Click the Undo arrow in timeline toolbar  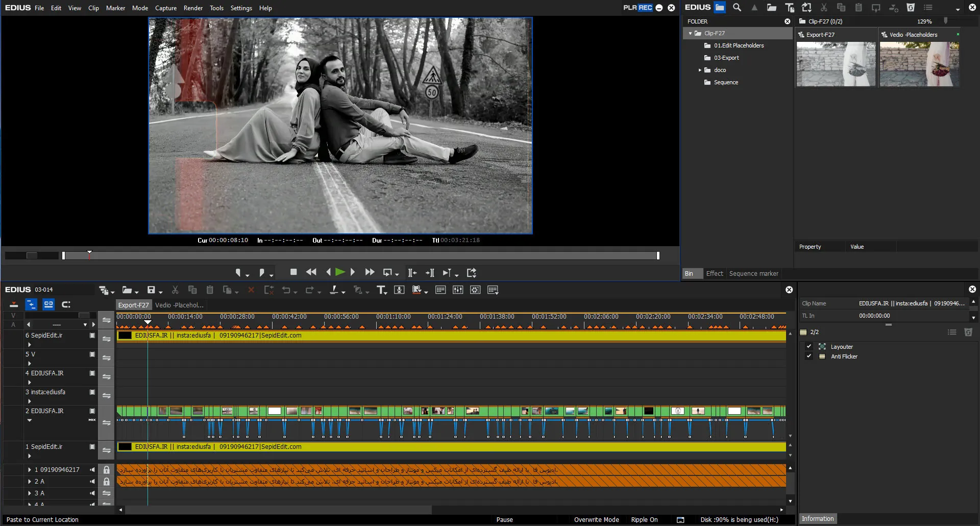(x=286, y=290)
